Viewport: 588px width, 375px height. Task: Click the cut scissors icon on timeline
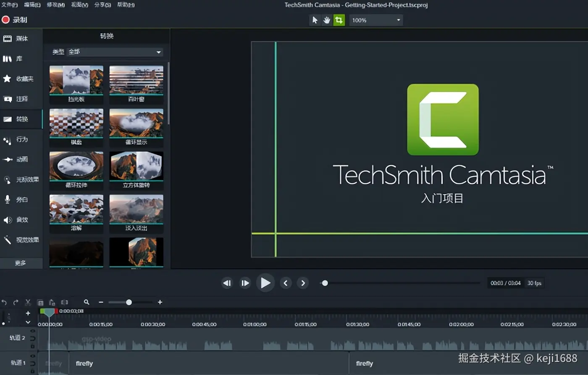coord(28,302)
